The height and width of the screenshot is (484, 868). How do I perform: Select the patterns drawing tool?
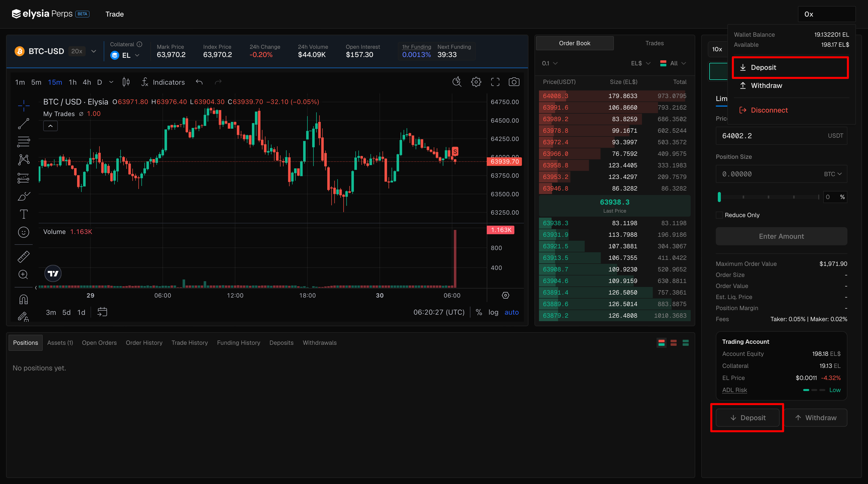point(24,159)
